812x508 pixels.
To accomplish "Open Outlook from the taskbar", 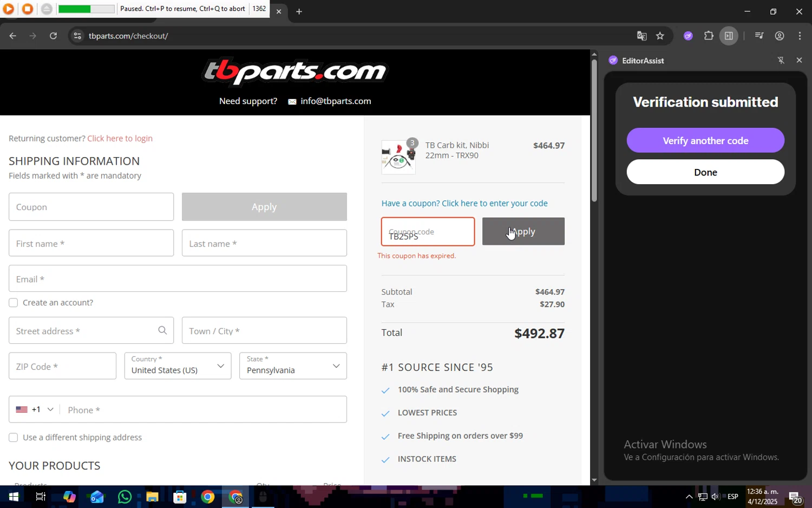I will pyautogui.click(x=97, y=497).
